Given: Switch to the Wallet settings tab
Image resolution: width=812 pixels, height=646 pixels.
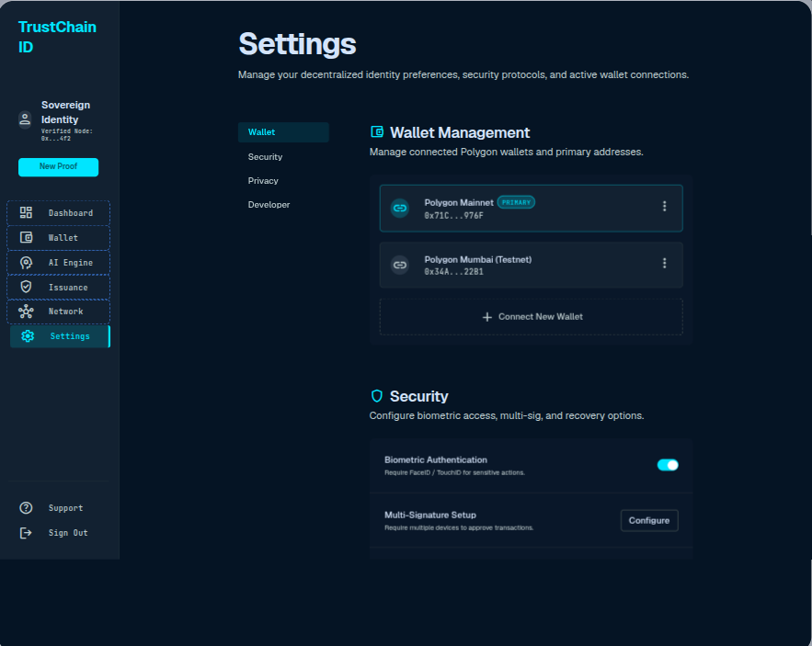Looking at the screenshot, I should tap(283, 132).
